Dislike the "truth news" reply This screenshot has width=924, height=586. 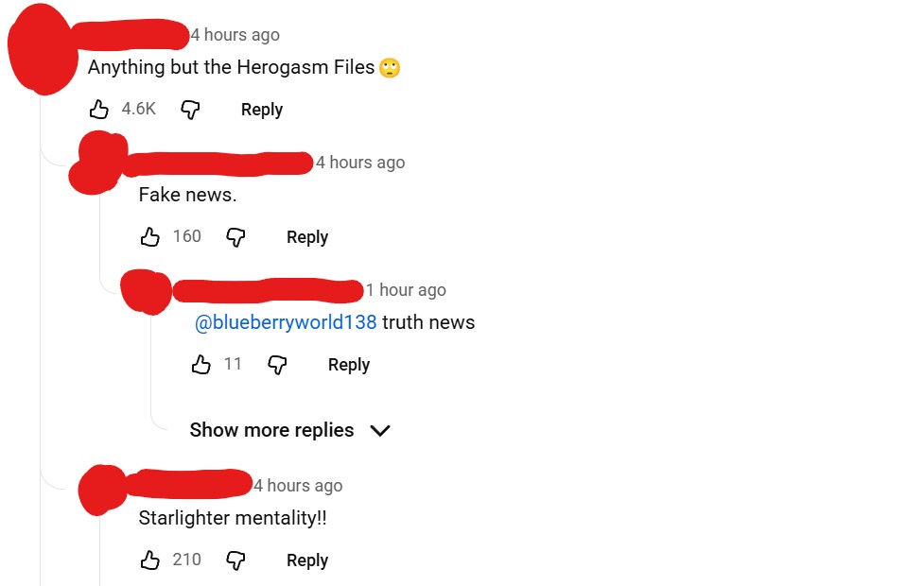pos(277,365)
